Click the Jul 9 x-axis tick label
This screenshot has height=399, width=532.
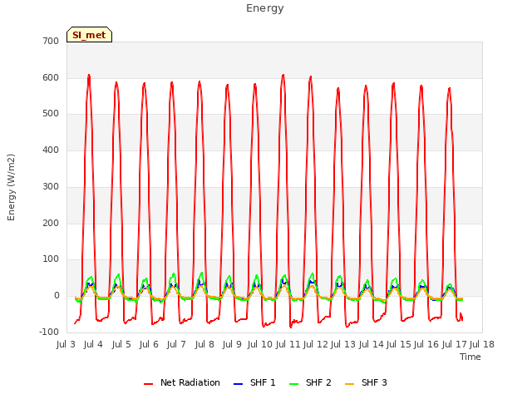pyautogui.click(x=232, y=344)
